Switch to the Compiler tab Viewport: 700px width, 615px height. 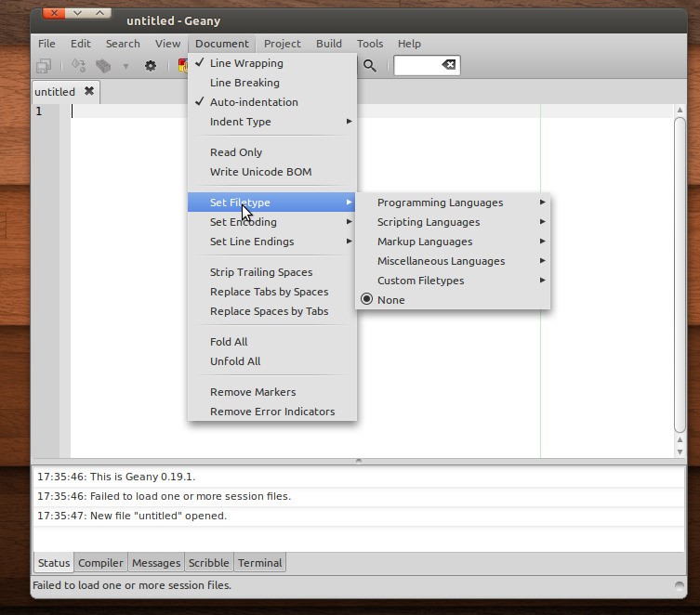click(100, 563)
